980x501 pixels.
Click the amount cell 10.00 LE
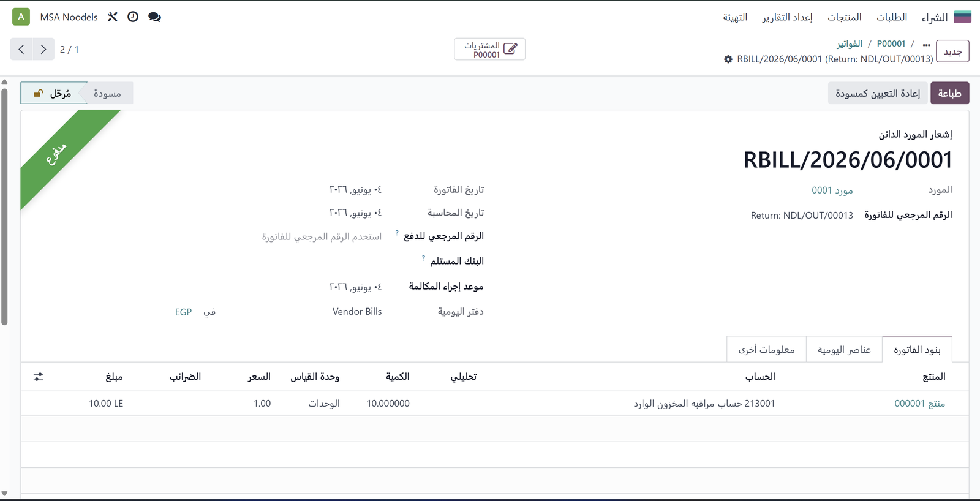click(106, 404)
